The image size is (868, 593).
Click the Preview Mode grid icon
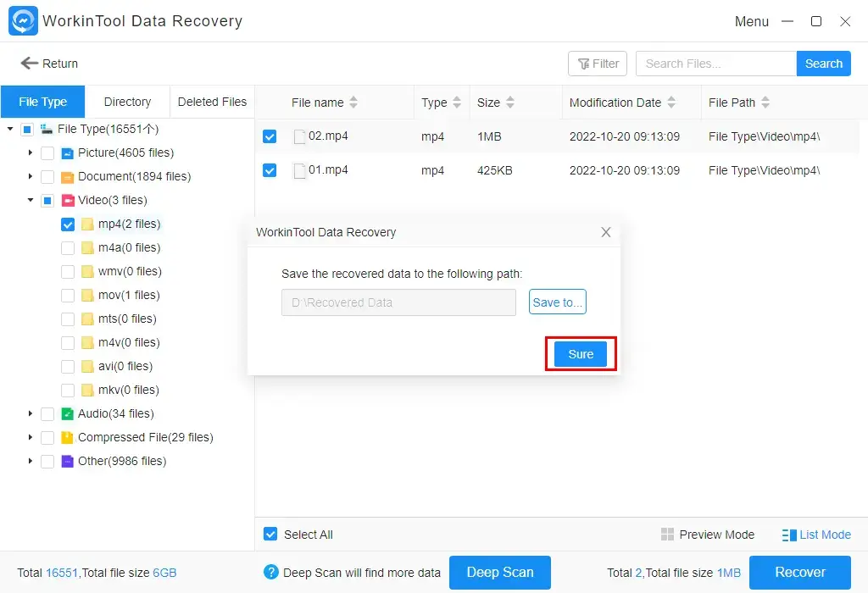667,535
